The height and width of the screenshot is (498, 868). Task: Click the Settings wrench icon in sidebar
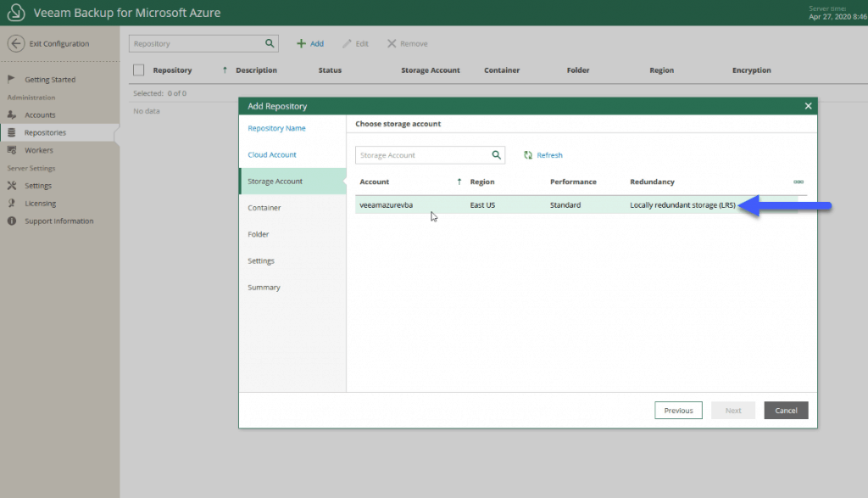click(x=12, y=186)
